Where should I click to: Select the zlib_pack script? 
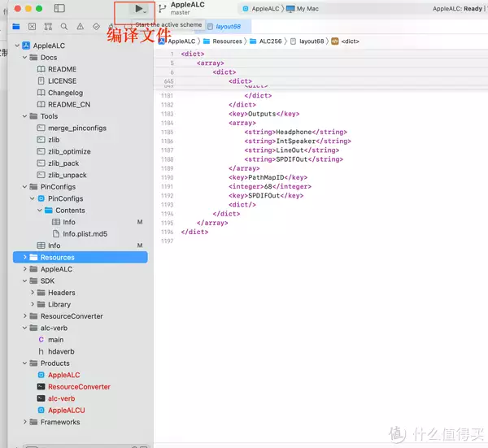tap(63, 163)
